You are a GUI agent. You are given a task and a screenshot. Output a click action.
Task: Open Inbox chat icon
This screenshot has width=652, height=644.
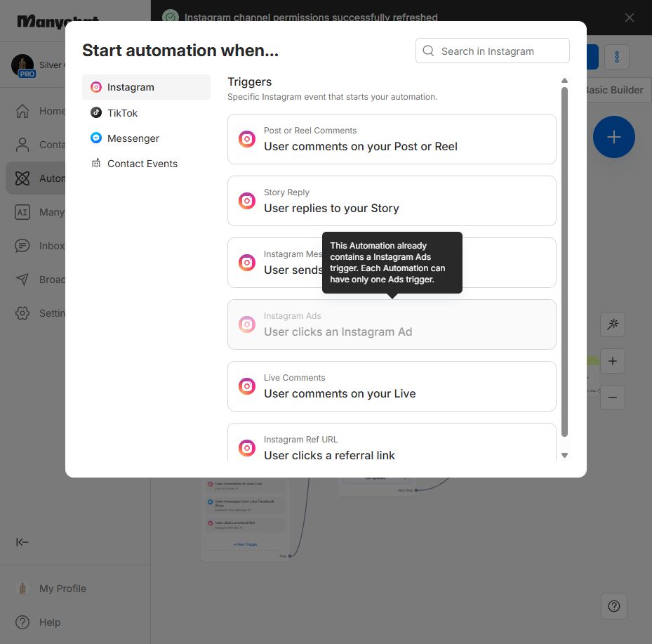22,246
